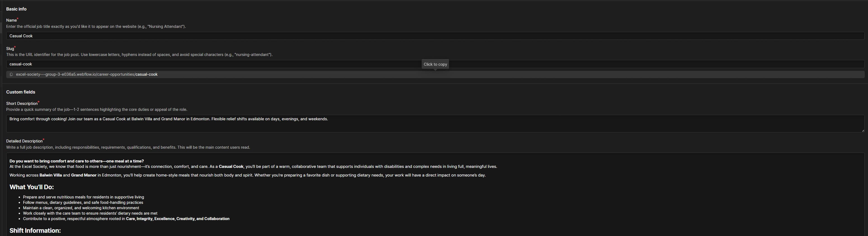The width and height of the screenshot is (868, 236).
Task: Click the "What You'll Do:" heading
Action: (x=32, y=187)
